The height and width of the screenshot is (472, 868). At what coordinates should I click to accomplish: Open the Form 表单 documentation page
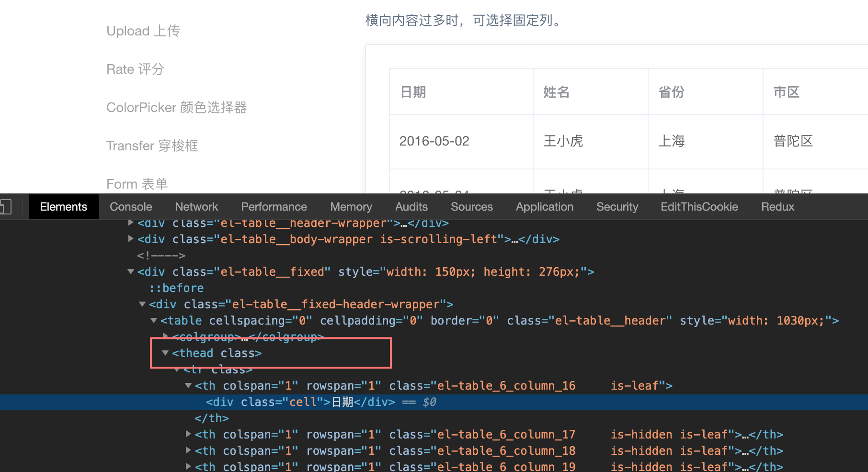(x=137, y=183)
